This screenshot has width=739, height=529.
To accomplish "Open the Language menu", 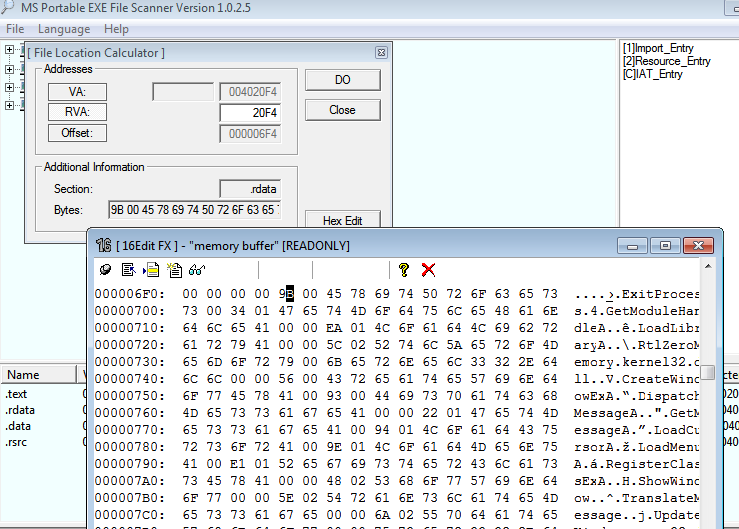I will tap(63, 29).
